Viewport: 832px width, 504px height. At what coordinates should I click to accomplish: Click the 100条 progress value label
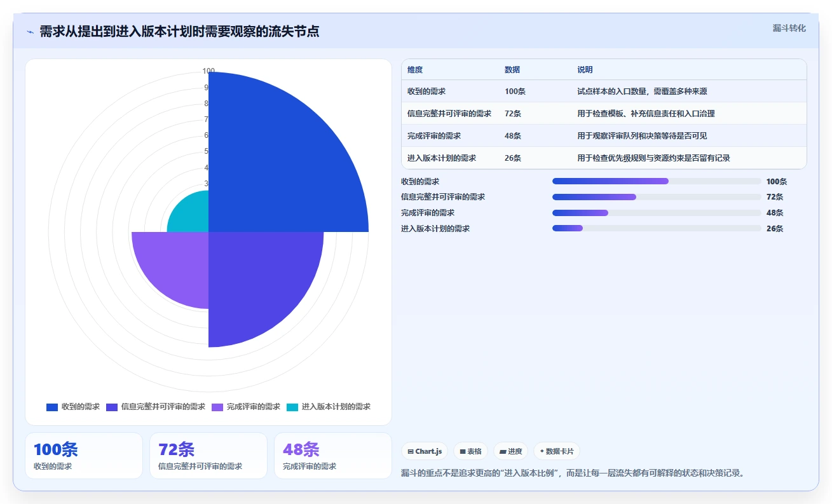coord(777,182)
